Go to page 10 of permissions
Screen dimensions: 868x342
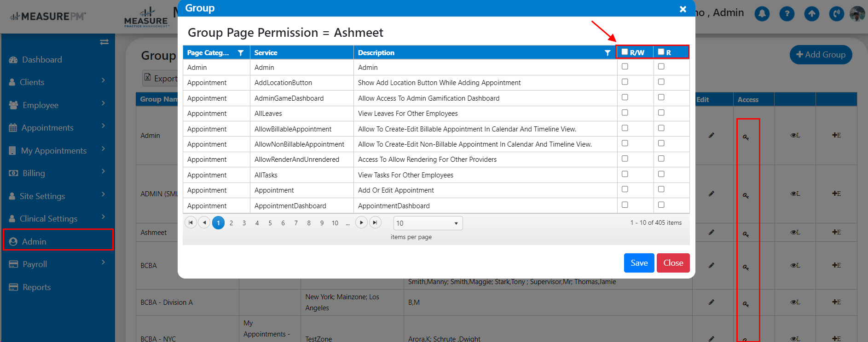(x=335, y=223)
